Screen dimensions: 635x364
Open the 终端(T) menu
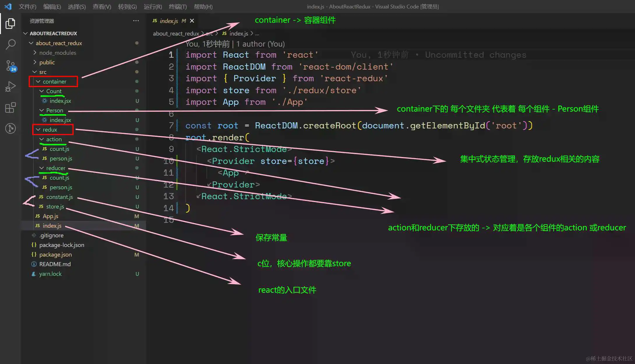click(178, 6)
